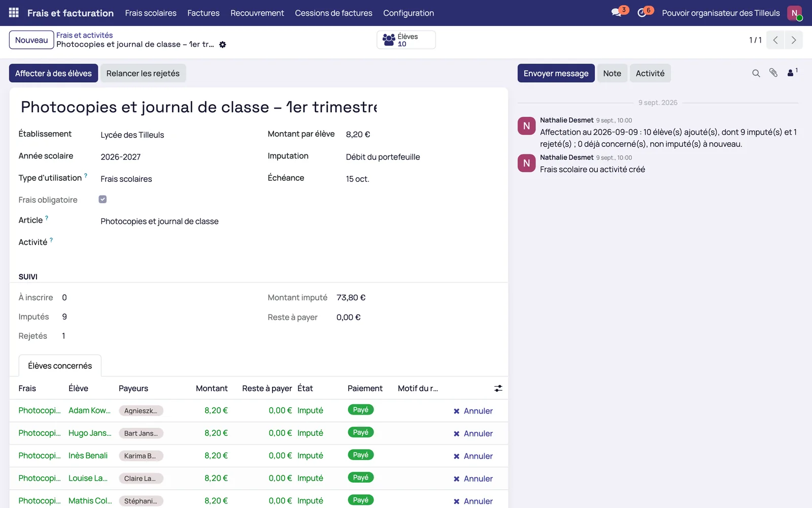Cancel the Adam Kow… line with Annuler
Viewport: 812px width, 508px height.
tap(473, 411)
